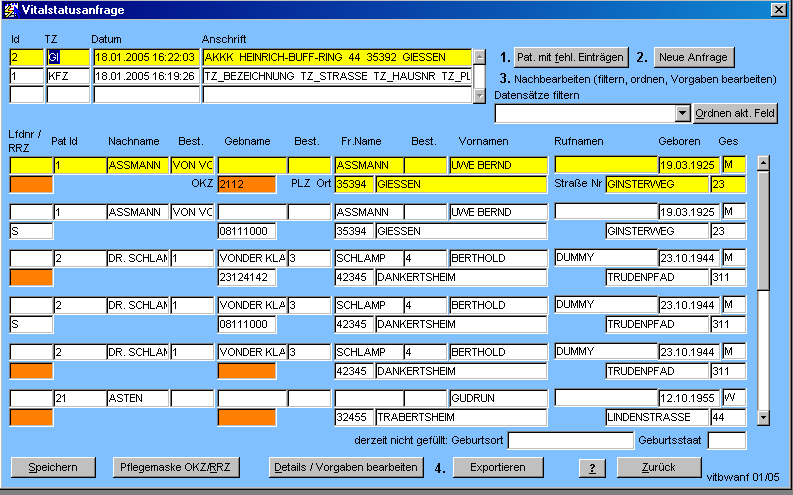
Task: Click the orange OKZ field showing 2112
Action: pyautogui.click(x=246, y=184)
